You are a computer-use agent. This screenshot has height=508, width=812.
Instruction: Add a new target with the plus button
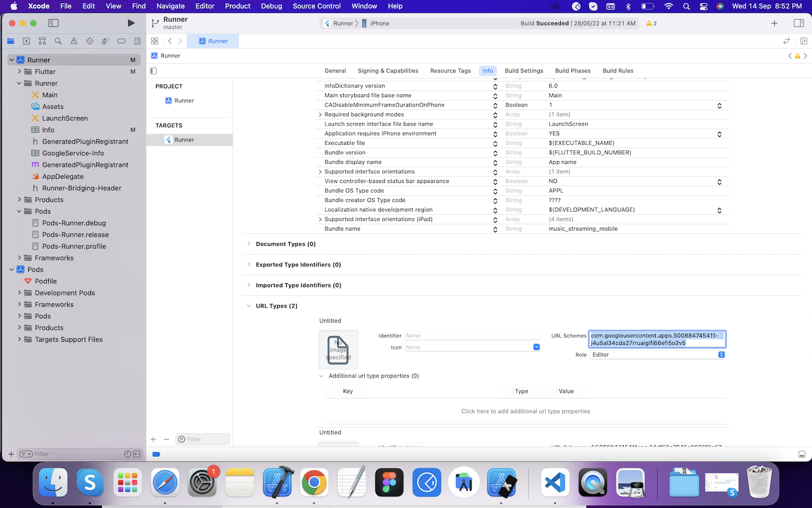click(x=153, y=439)
